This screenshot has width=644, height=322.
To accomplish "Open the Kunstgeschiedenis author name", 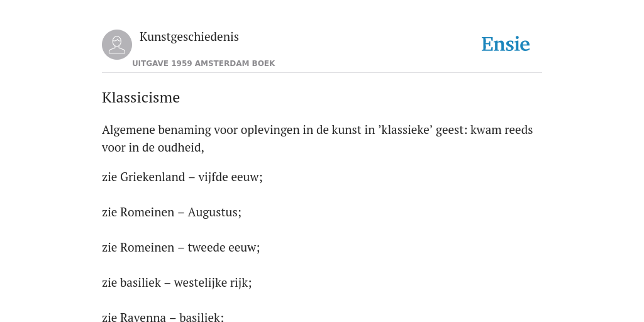I will coord(189,36).
